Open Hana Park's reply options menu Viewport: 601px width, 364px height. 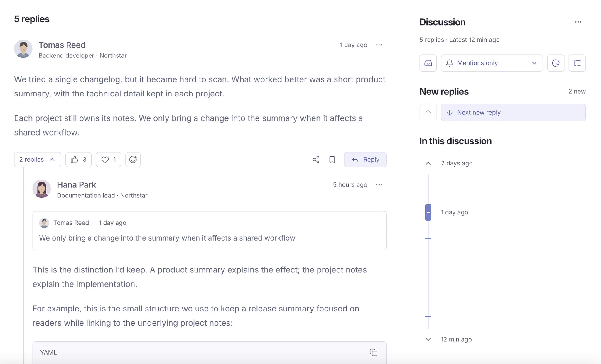coord(379,185)
